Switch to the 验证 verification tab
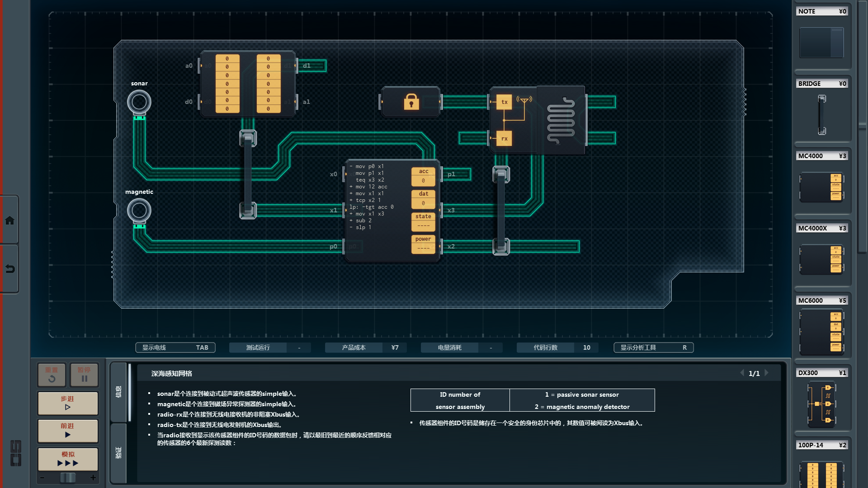The height and width of the screenshot is (488, 868). pos(118,452)
